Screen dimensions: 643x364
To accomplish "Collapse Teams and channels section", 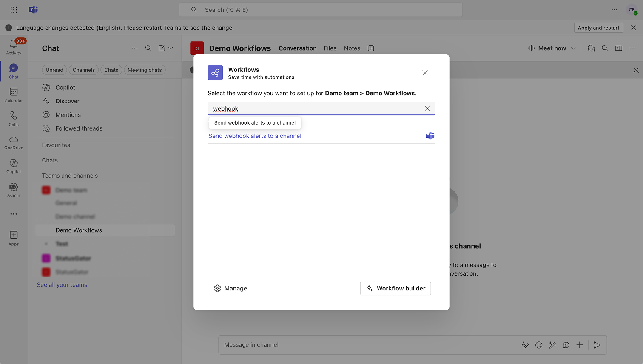I will [x=70, y=176].
